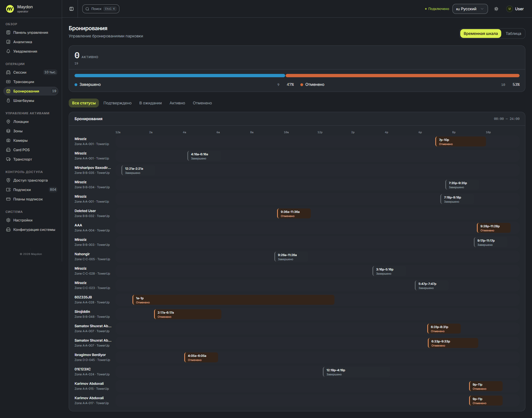The height and width of the screenshot is (418, 532).
Task: Open Settings gear icon (Настройки)
Action: pyautogui.click(x=8, y=220)
